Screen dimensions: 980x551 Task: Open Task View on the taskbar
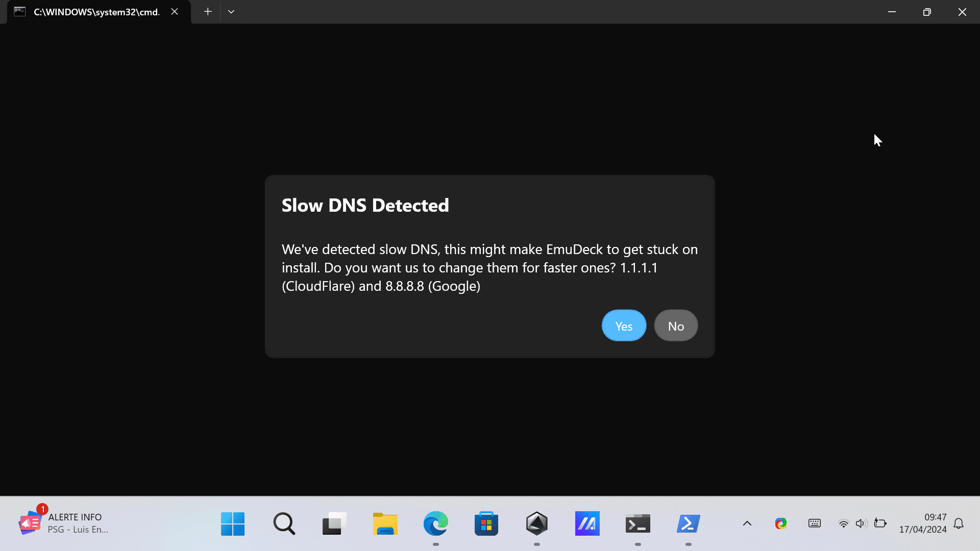pyautogui.click(x=334, y=523)
